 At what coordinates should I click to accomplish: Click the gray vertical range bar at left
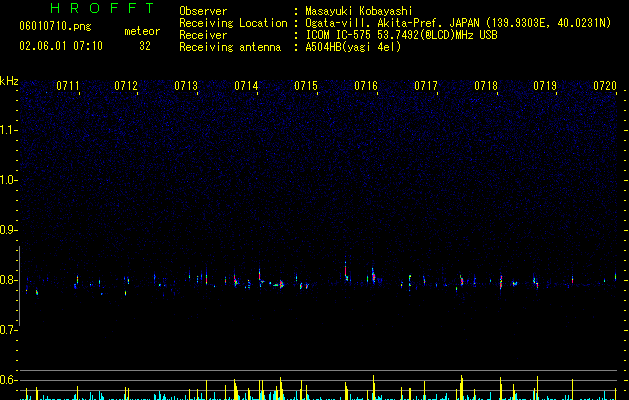[x=19, y=286]
